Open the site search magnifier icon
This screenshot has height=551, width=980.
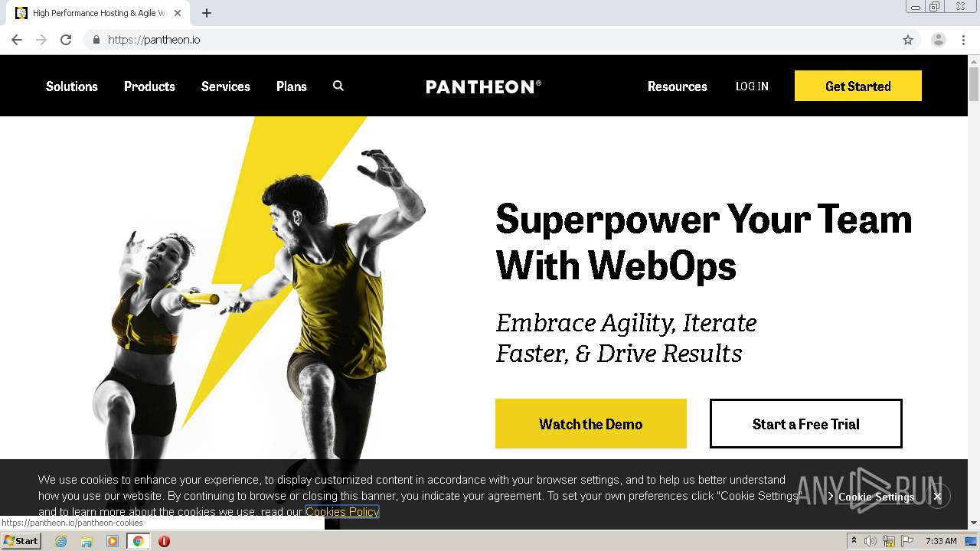pos(338,86)
